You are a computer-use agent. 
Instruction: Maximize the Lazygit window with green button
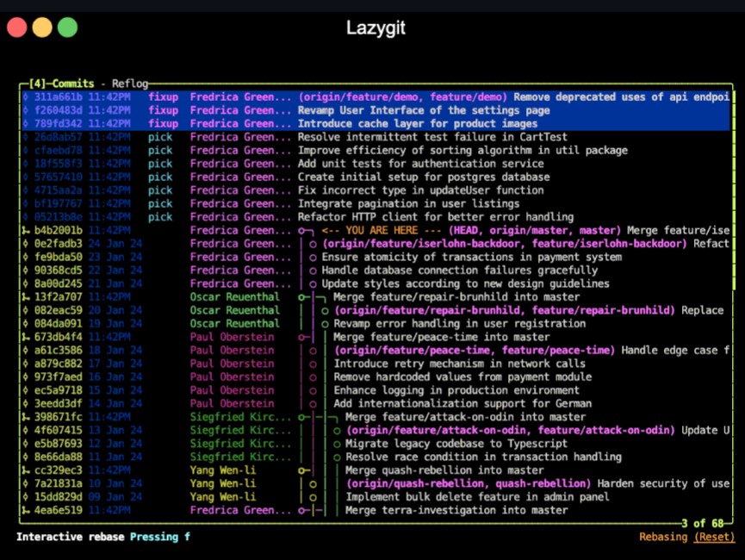(67, 27)
